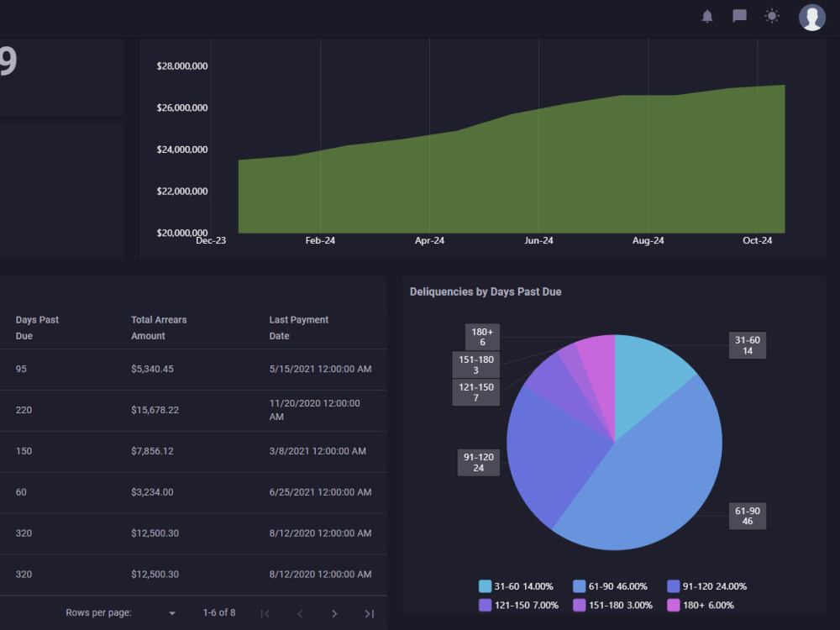
Task: Select the 95 days past due cell
Action: 21,369
